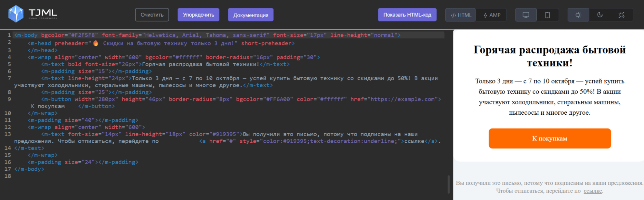This screenshot has height=200, width=644.
Task: Click line number 9 in the gutter
Action: click(9, 99)
